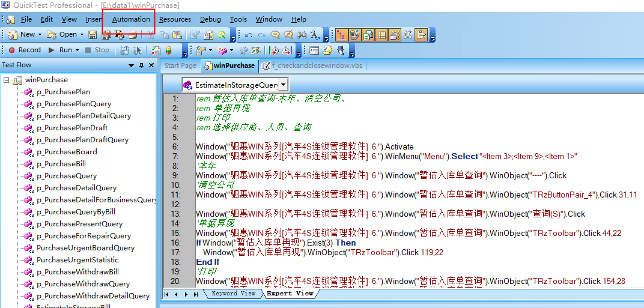Viewport: 644px width, 308px height.
Task: Select p_PurchaseWithdrawQuery tree item
Action: tap(83, 284)
